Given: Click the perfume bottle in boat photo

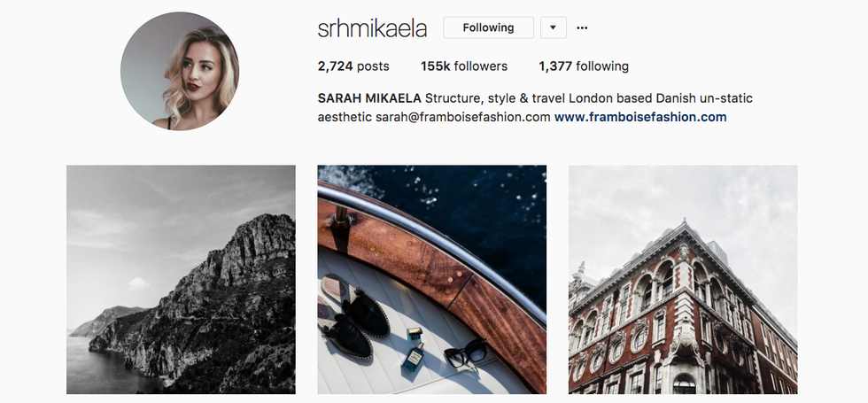Looking at the screenshot, I should (x=413, y=351).
